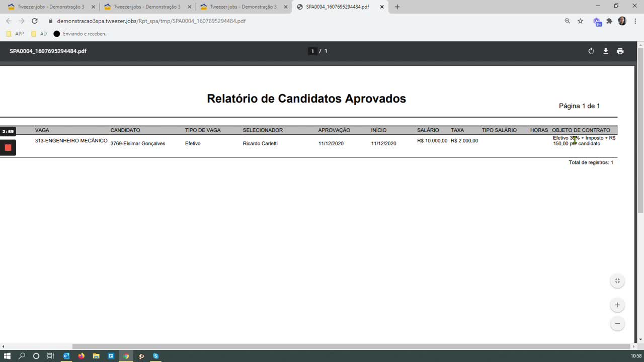Close the first Tweezer.jobs tab
This screenshot has height=362, width=644.
93,7
